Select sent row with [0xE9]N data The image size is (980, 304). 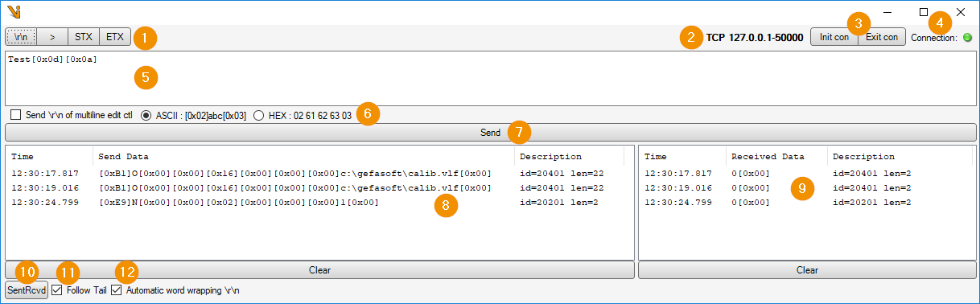coord(319,202)
